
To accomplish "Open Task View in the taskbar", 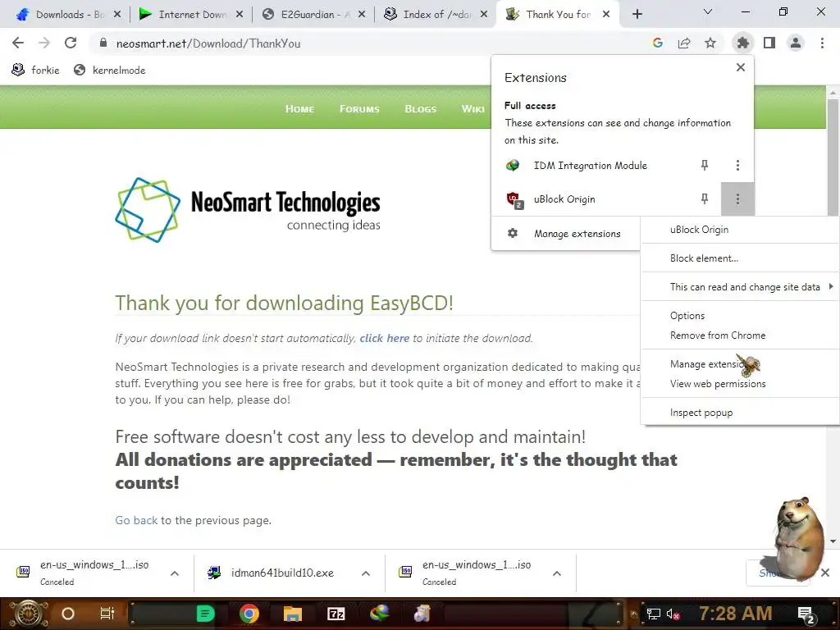I will [107, 614].
